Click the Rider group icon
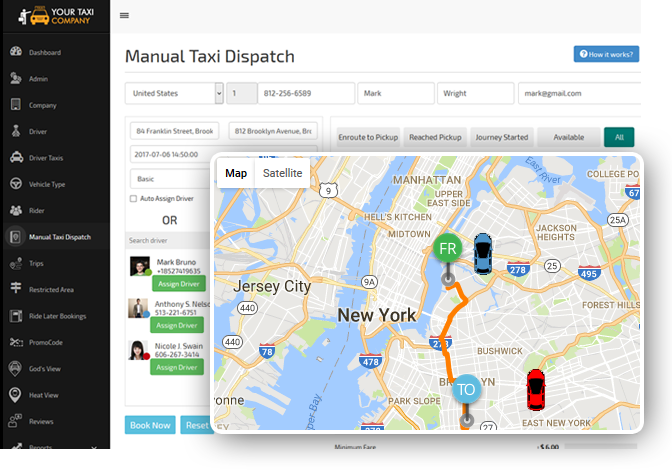Viewport: 672px width, 470px height. (x=16, y=210)
